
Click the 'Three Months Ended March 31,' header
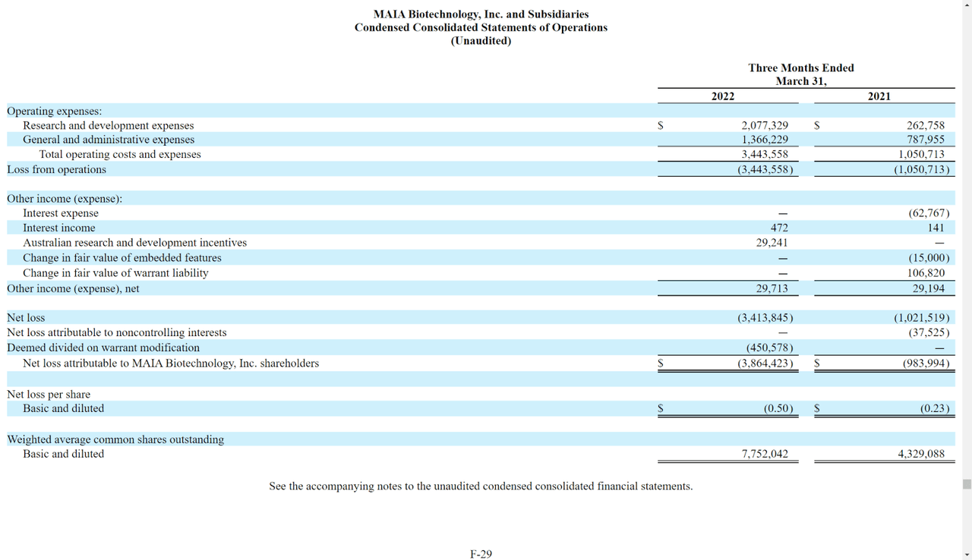(x=801, y=74)
